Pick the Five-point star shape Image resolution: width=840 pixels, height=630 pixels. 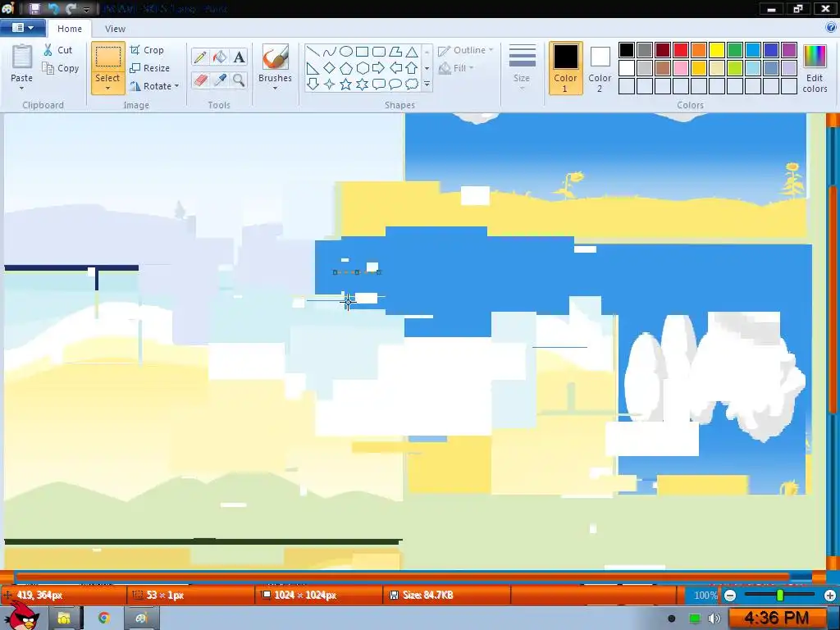(x=346, y=84)
